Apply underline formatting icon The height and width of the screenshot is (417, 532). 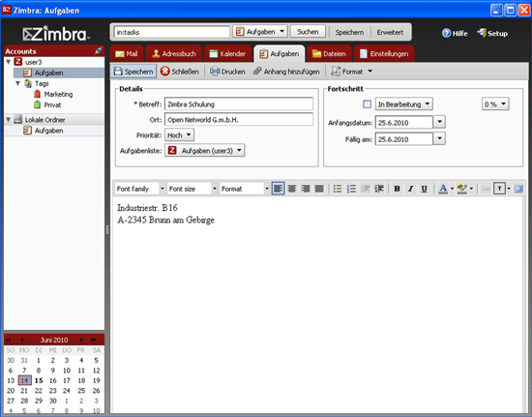coord(424,189)
